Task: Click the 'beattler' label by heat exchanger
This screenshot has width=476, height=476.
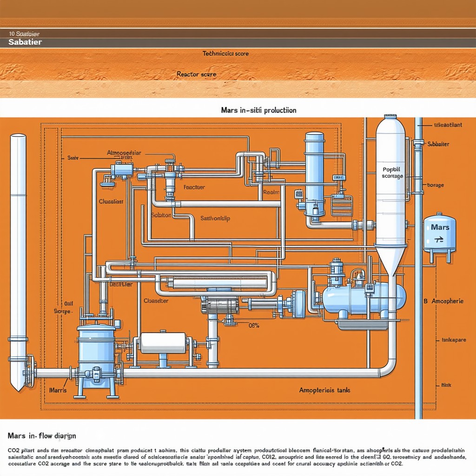Action: pyautogui.click(x=120, y=284)
